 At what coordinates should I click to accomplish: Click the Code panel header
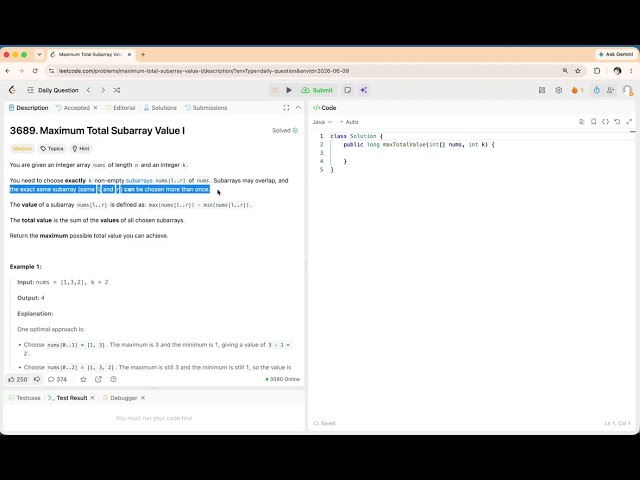[x=324, y=108]
